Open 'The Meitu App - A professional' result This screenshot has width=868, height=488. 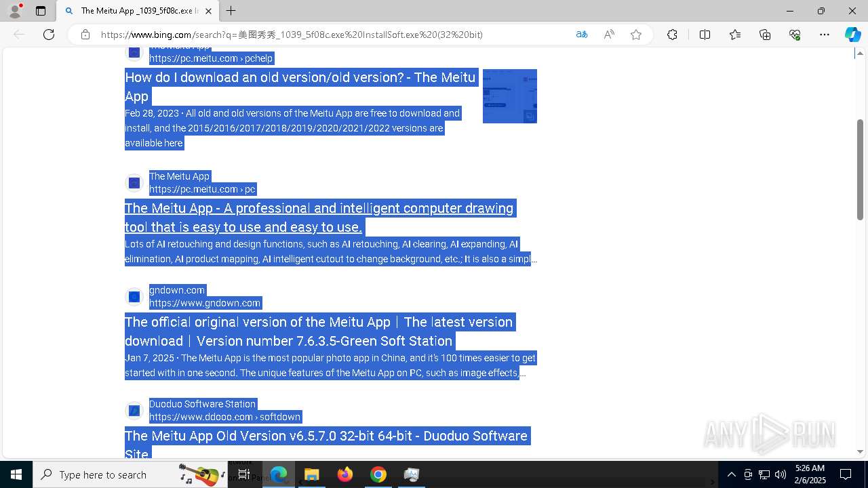click(320, 218)
